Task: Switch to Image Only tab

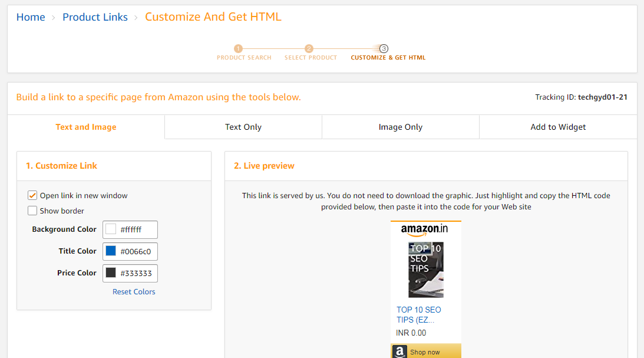Action: (401, 127)
